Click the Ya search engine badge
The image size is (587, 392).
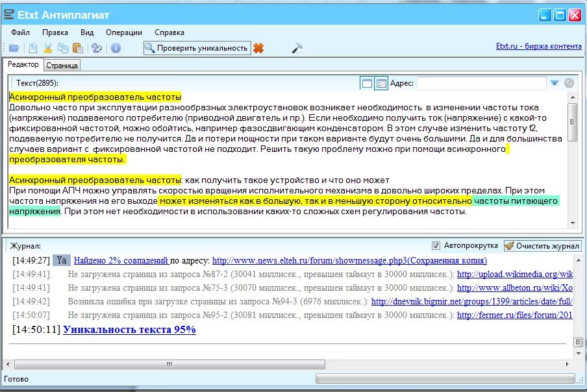[62, 260]
